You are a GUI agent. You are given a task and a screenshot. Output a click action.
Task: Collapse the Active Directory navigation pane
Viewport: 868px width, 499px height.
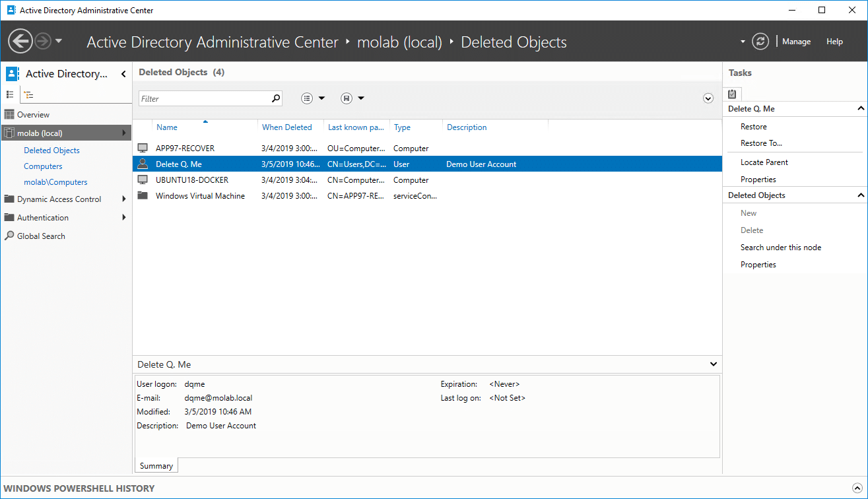123,74
